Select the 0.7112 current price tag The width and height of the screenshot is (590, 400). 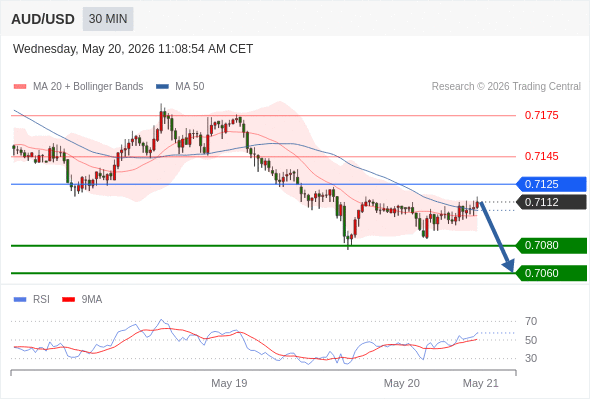[551, 202]
